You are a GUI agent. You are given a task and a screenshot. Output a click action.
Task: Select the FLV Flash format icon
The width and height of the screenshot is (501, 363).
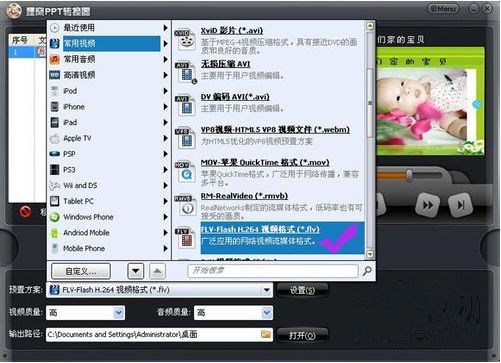coord(185,238)
